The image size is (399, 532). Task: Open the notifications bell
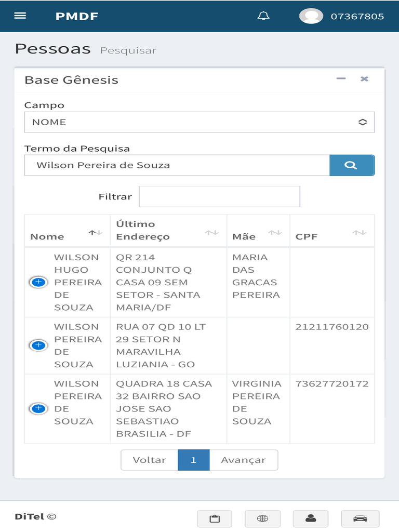coord(263,16)
